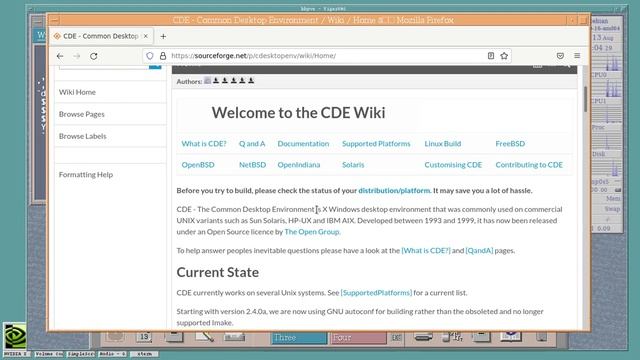The image size is (640, 360).
Task: Open the OpenBSD link
Action: point(198,165)
